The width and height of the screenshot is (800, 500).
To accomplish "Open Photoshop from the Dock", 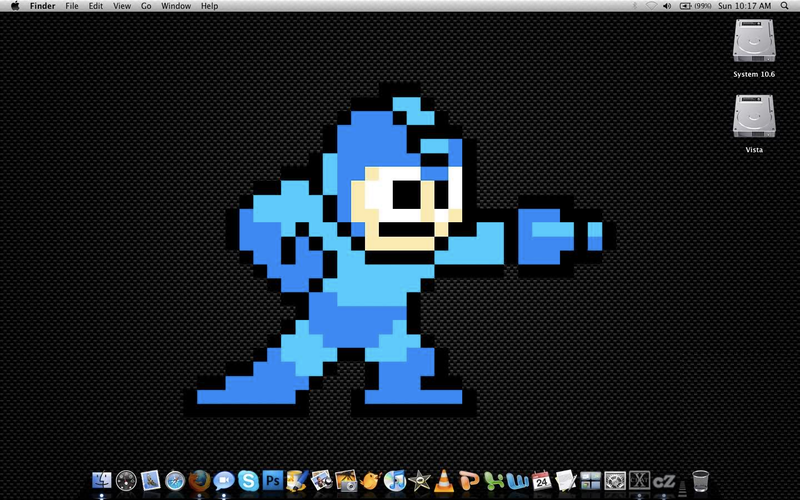I will coord(273,481).
